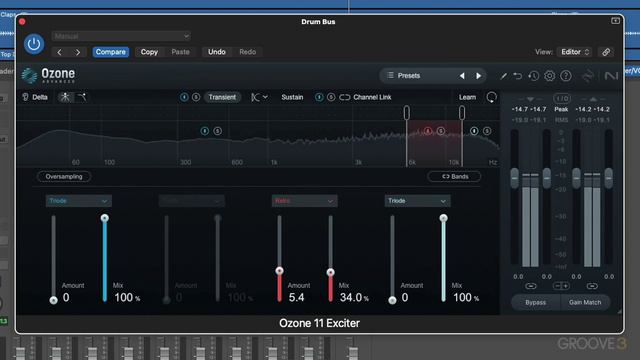Open the rightmost Triode mode dropdown

click(418, 201)
